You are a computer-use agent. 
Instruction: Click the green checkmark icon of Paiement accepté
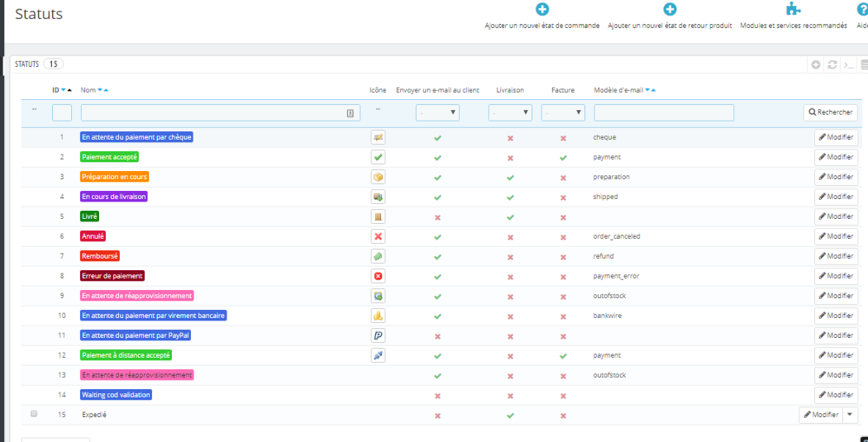click(378, 157)
